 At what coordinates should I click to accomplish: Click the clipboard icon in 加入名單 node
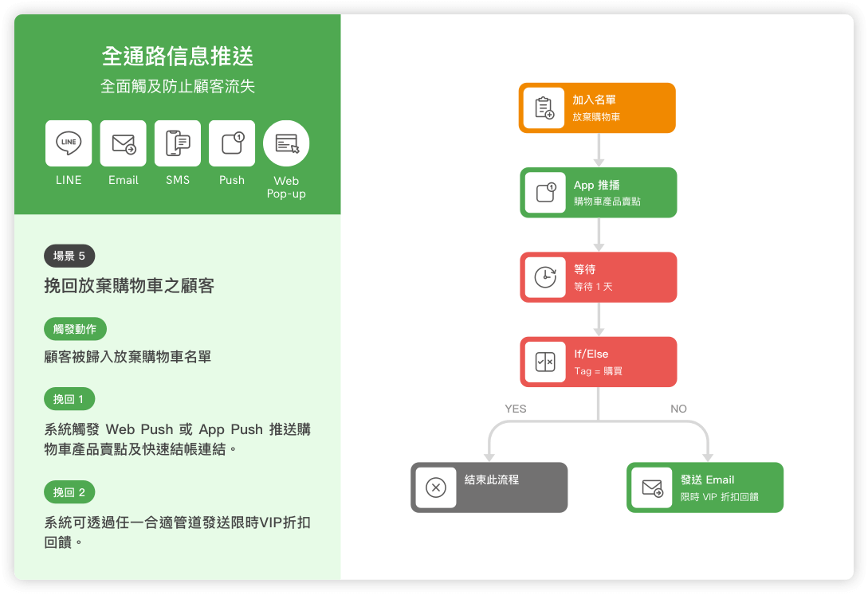pos(544,108)
